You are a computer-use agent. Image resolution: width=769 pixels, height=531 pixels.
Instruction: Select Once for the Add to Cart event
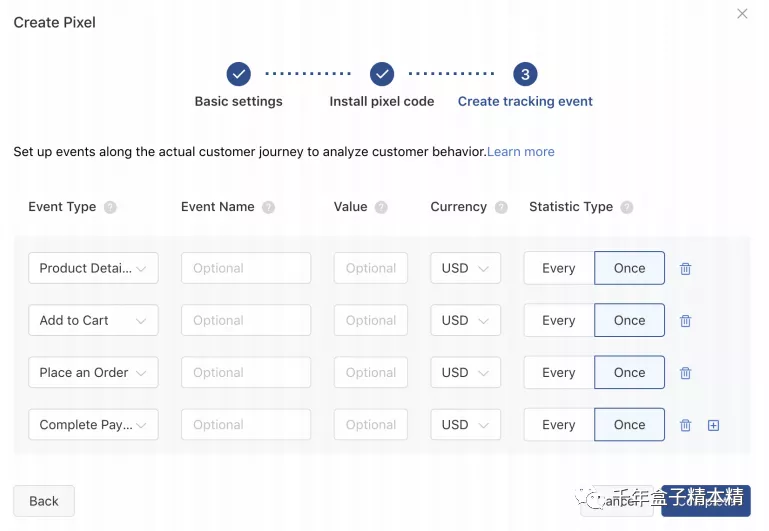[629, 320]
